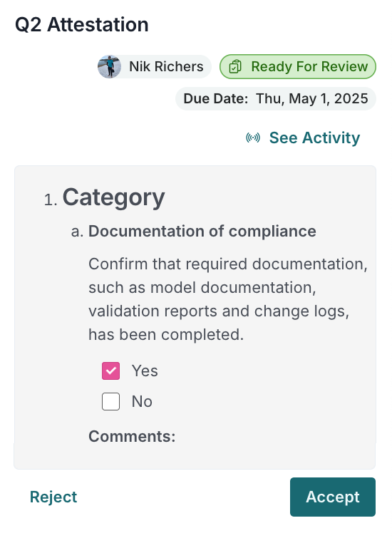The width and height of the screenshot is (392, 538).
Task: Click the pink checkmark icon beside Yes
Action: 111,371
